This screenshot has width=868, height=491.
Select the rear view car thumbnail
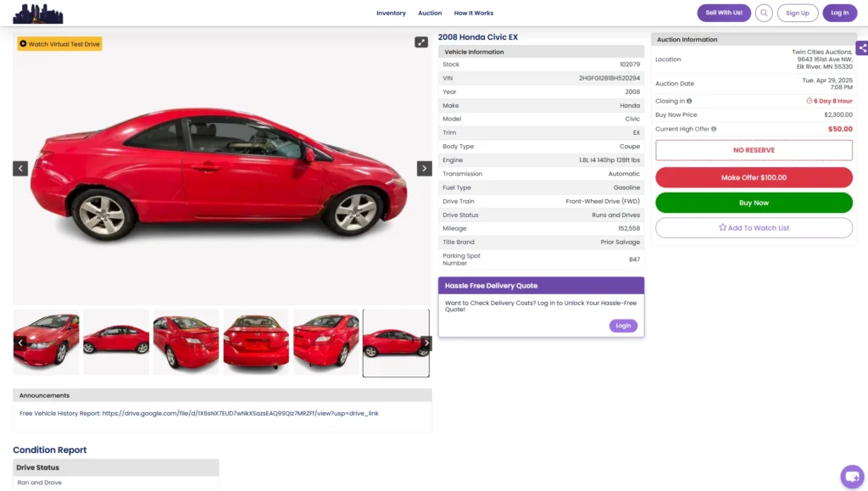coord(256,343)
